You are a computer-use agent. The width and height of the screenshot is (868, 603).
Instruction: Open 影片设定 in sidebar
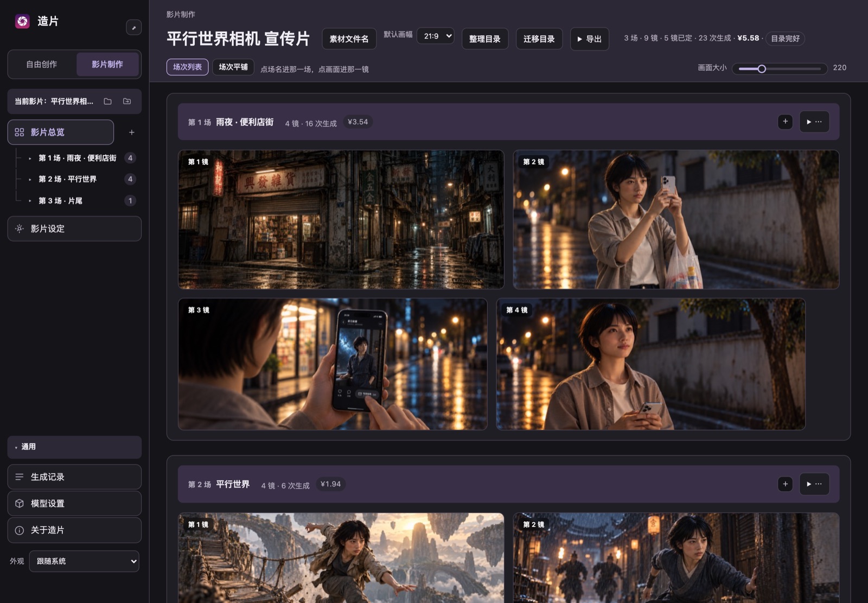74,228
